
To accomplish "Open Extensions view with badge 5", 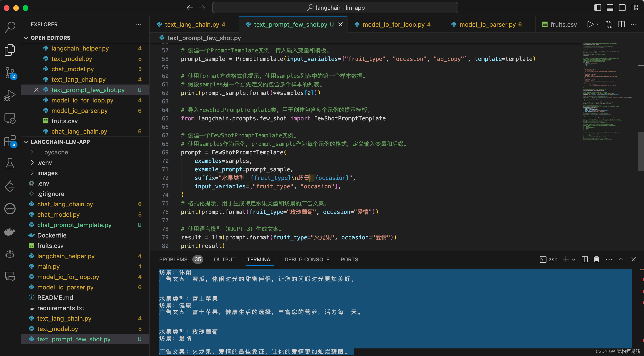I will coord(10,141).
